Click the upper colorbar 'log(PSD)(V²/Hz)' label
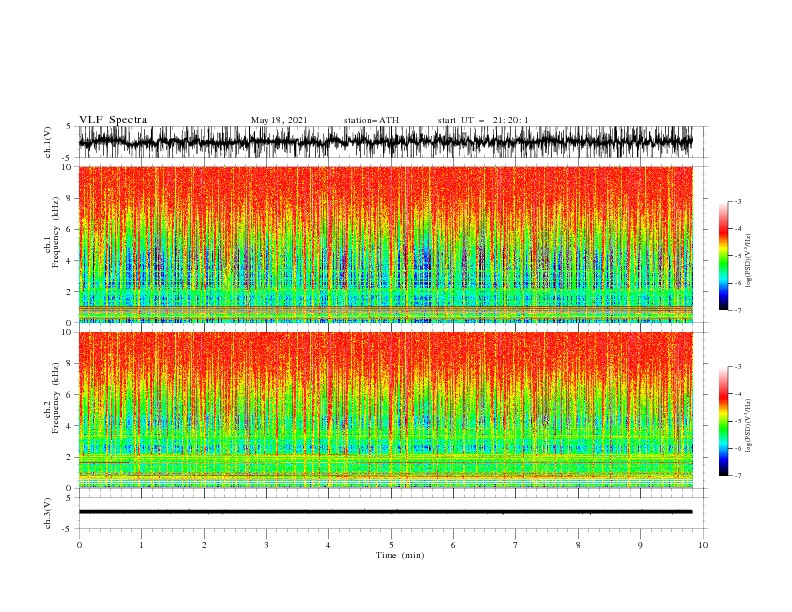 click(x=749, y=261)
